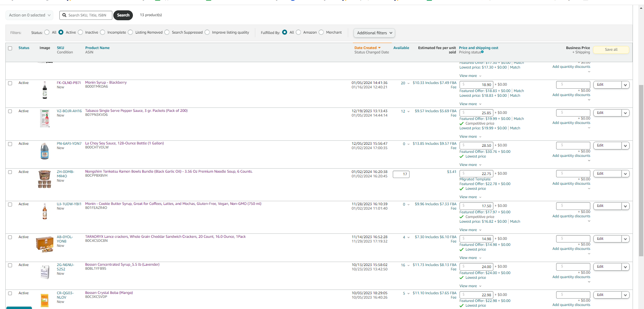The width and height of the screenshot is (644, 309).
Task: Click the scrollbar up arrow at top right
Action: pos(641,8)
